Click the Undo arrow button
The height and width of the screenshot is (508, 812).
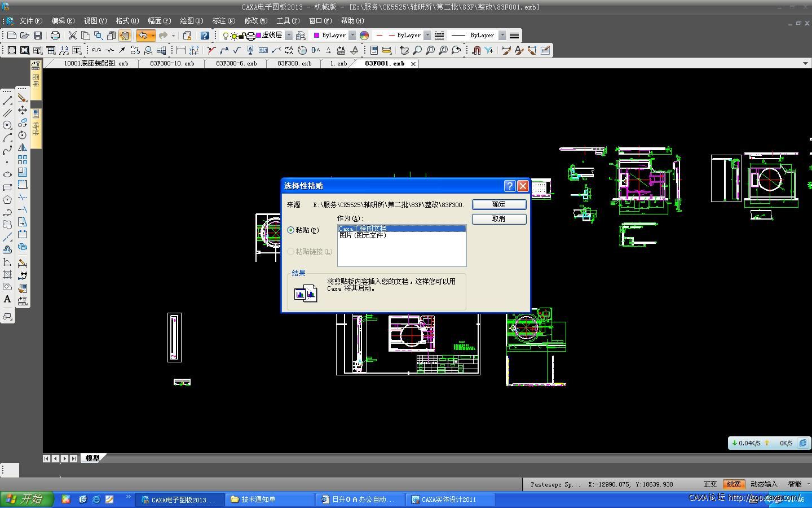143,36
